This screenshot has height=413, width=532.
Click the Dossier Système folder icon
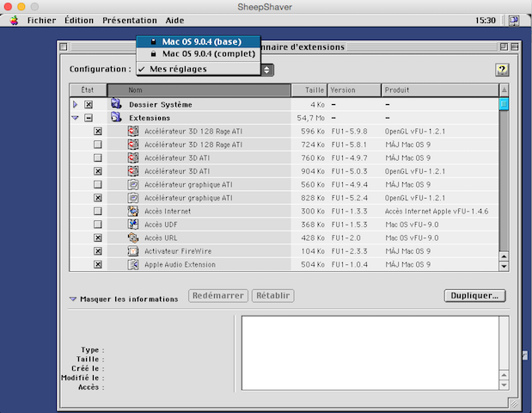[116, 103]
